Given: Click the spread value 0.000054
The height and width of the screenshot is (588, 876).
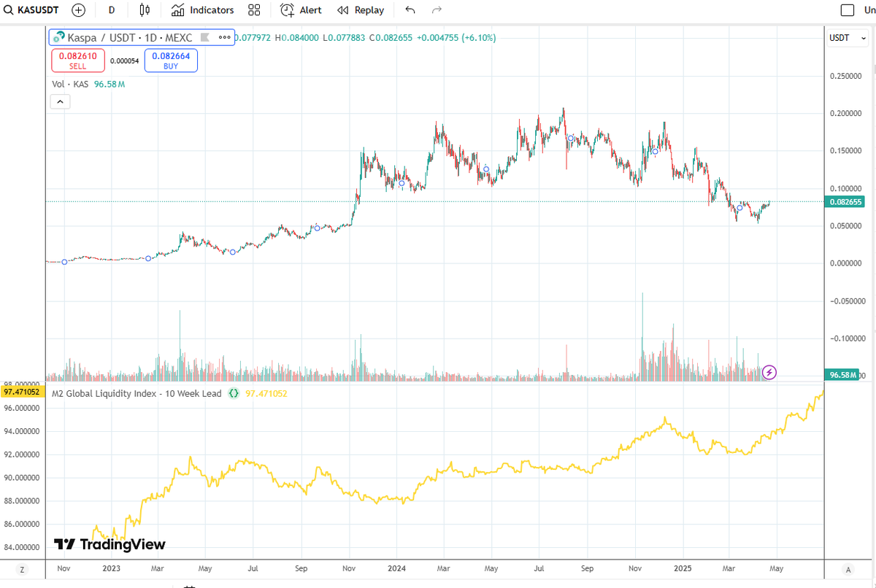Looking at the screenshot, I should [125, 61].
